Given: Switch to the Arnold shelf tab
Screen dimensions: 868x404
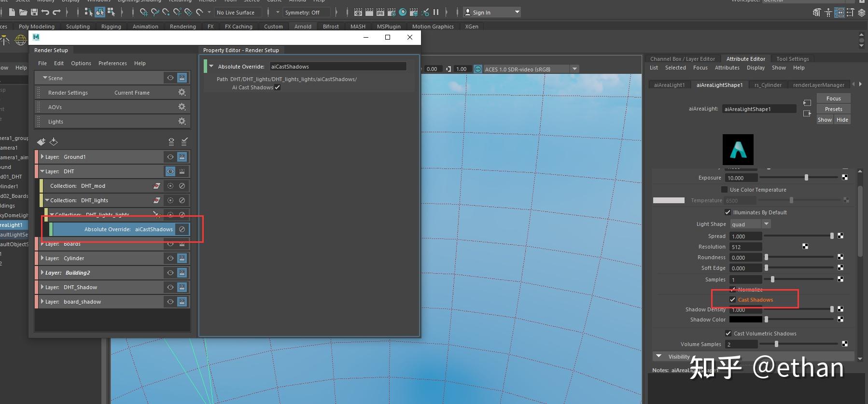Looking at the screenshot, I should tap(303, 27).
